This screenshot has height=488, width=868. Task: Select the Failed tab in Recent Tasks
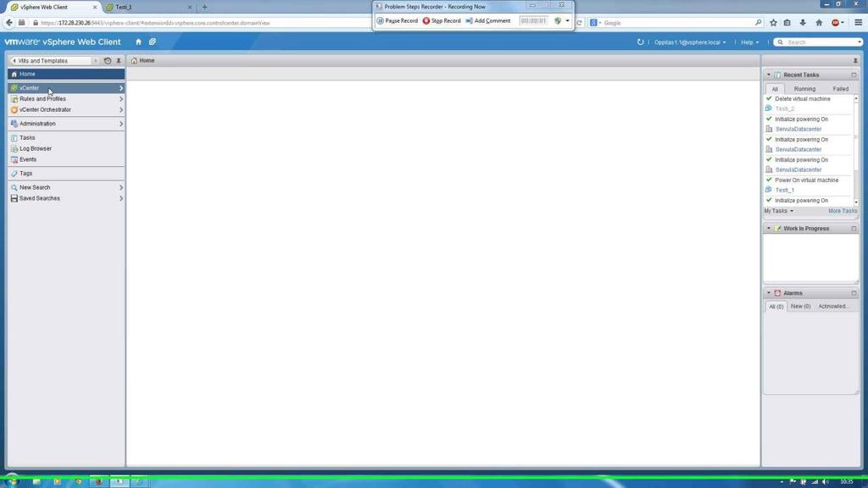(x=840, y=89)
